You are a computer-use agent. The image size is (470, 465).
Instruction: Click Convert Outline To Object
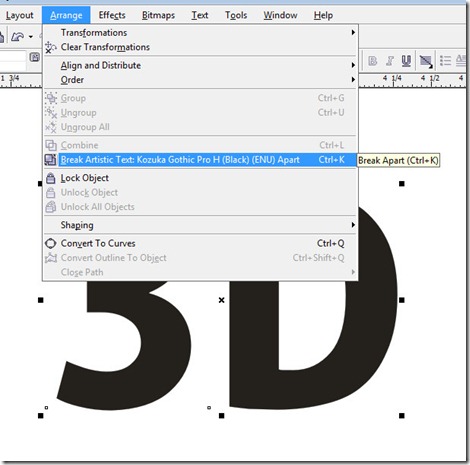click(200, 258)
